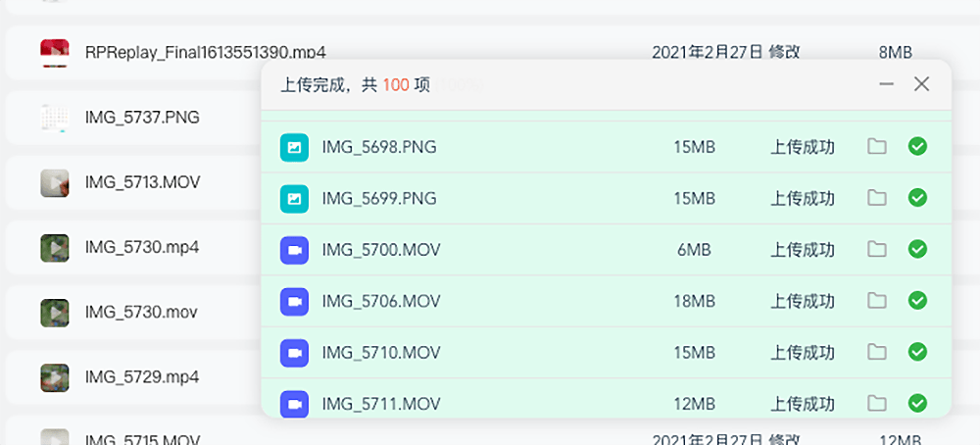Click green success checkmark for IMG_5711.MOV
Screen dimensions: 980x445
(917, 403)
